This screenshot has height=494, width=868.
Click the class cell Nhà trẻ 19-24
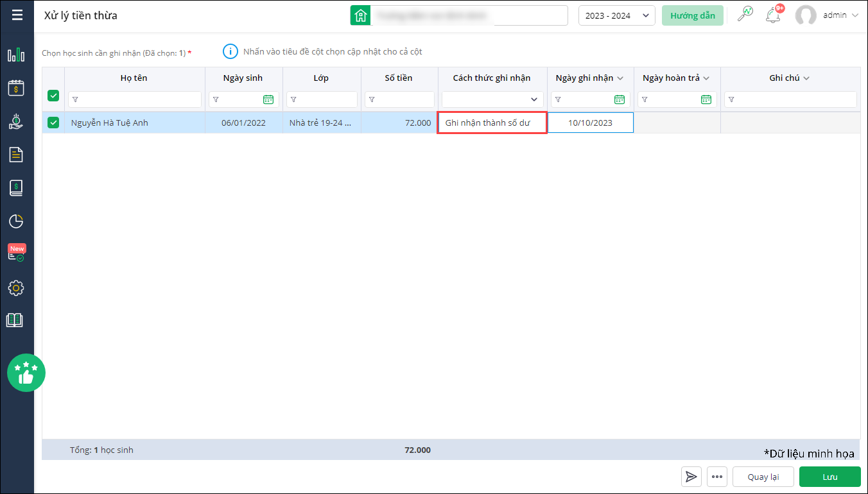click(320, 123)
